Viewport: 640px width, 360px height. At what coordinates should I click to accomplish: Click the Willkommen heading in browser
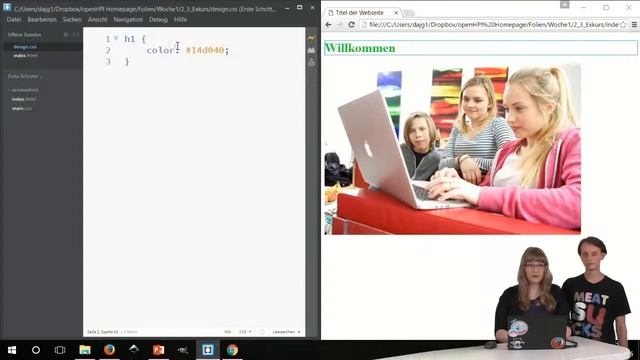coord(360,48)
